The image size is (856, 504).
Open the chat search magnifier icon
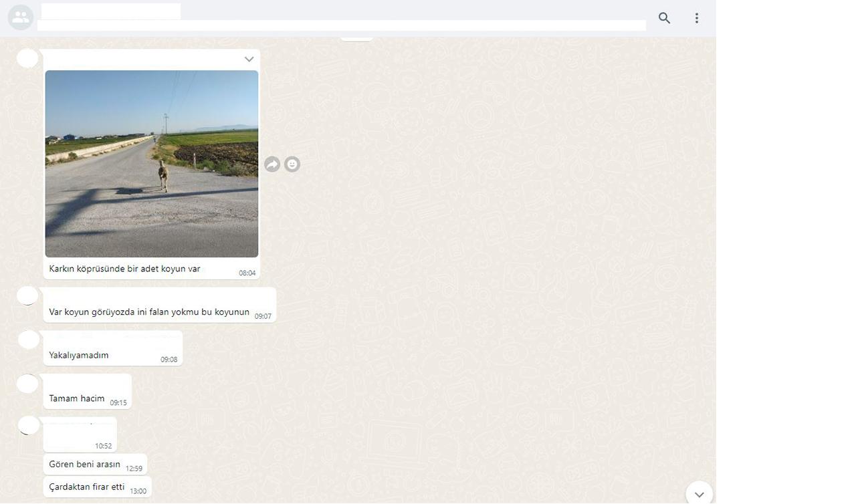(x=664, y=18)
